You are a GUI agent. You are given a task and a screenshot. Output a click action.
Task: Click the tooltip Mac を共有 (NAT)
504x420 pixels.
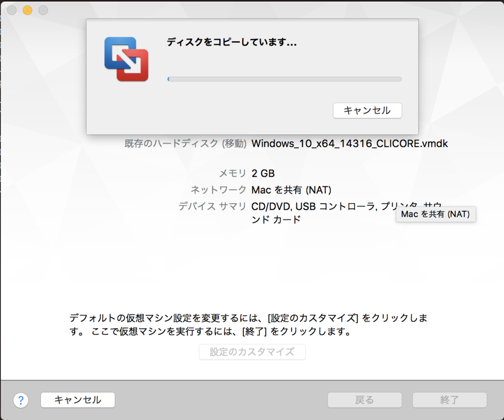(x=436, y=214)
